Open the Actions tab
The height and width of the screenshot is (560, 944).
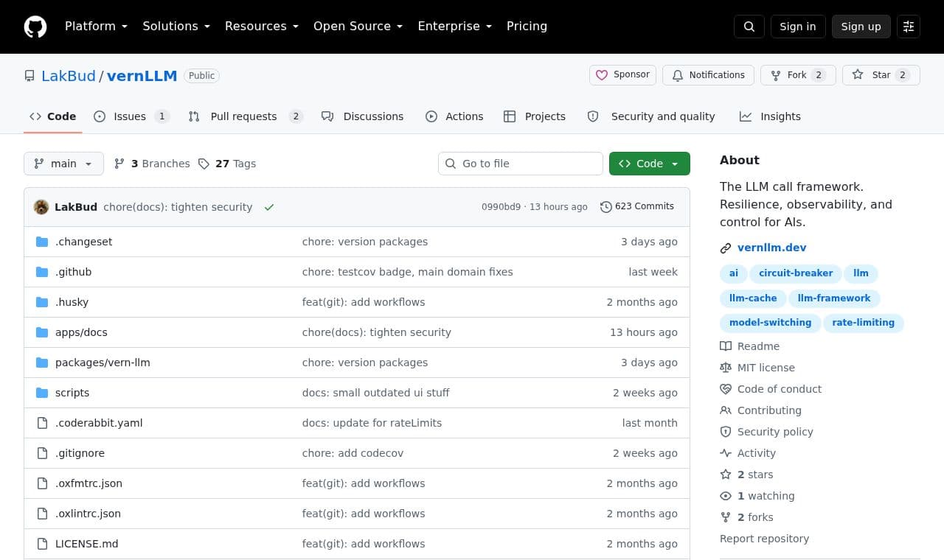click(x=454, y=116)
